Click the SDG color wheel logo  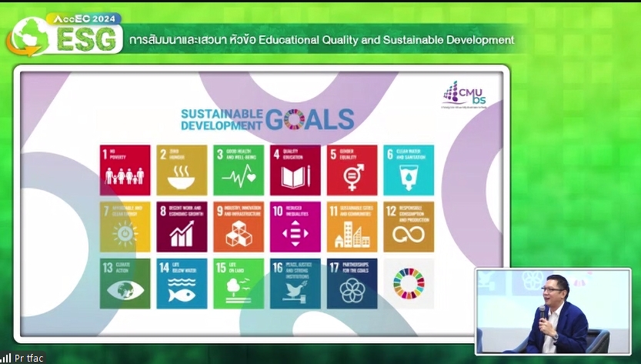409,283
